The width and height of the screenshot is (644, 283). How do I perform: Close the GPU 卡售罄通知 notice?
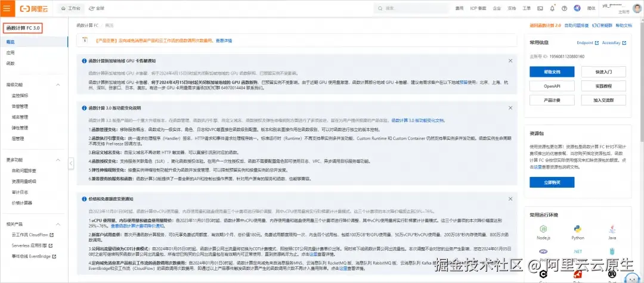click(510, 61)
